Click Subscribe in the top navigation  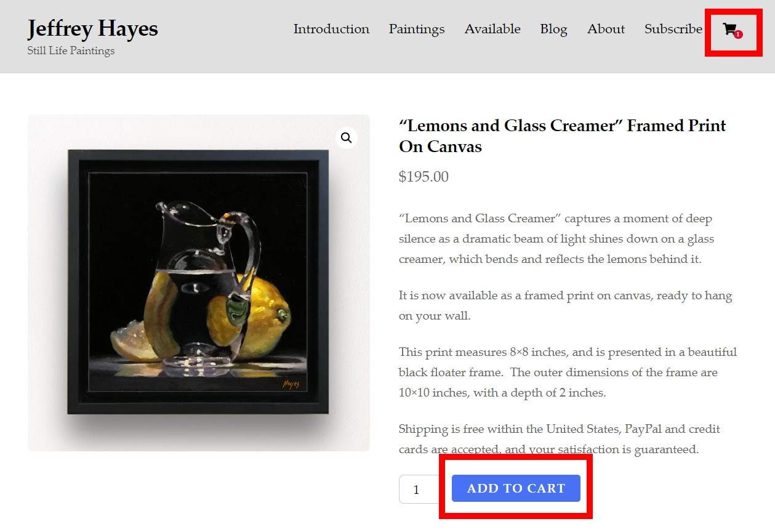[673, 29]
